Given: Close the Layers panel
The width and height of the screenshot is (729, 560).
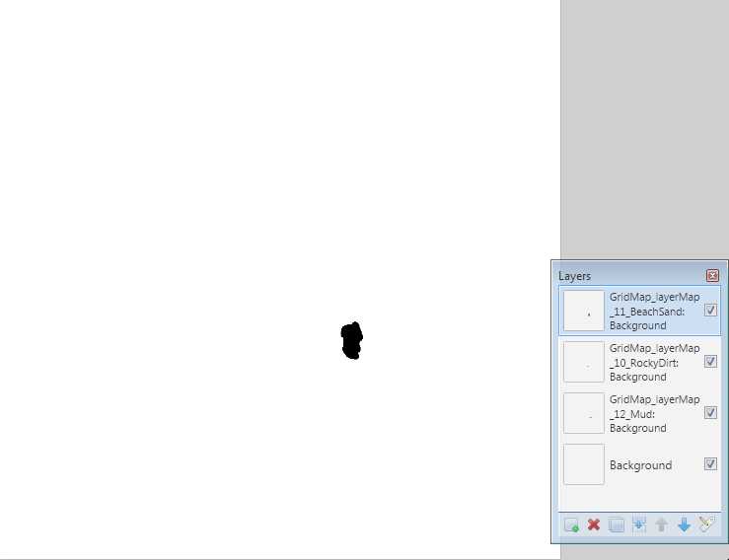Looking at the screenshot, I should 712,276.
